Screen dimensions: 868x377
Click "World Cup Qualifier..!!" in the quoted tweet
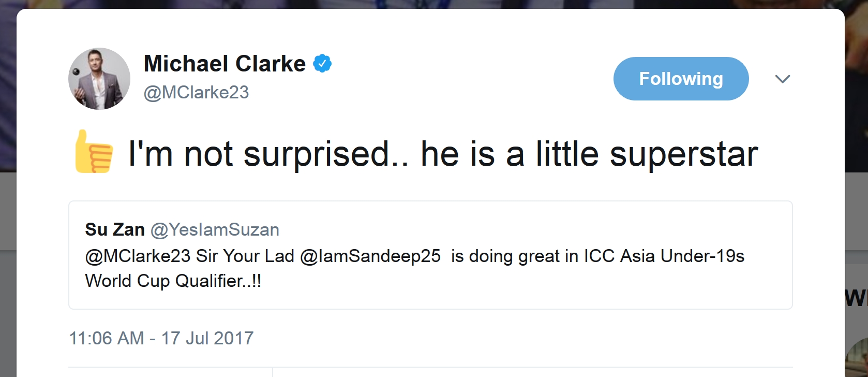point(173,281)
